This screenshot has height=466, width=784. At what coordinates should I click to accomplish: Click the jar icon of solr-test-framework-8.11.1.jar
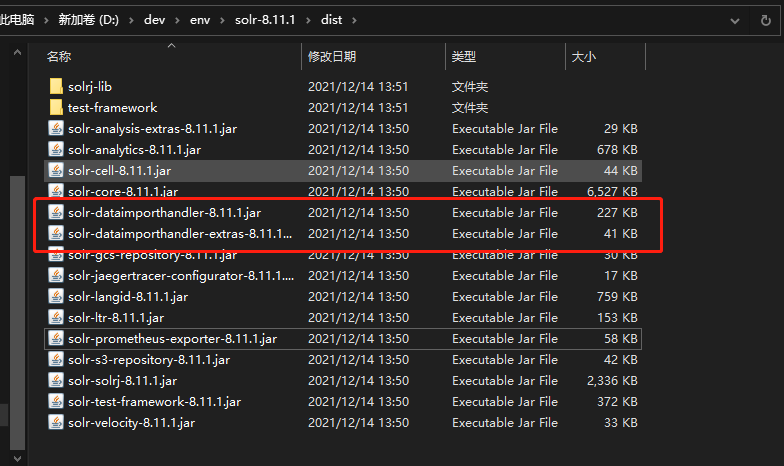point(56,402)
